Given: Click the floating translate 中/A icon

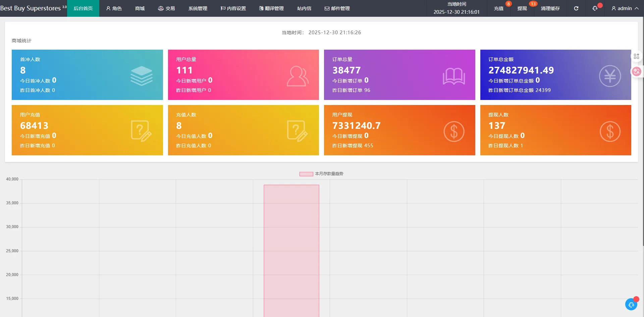Looking at the screenshot, I should 636,71.
